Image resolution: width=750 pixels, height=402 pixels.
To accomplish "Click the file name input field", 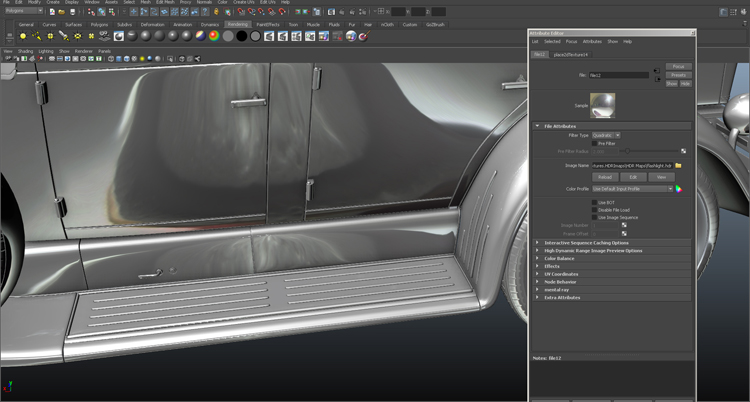I will pos(618,75).
